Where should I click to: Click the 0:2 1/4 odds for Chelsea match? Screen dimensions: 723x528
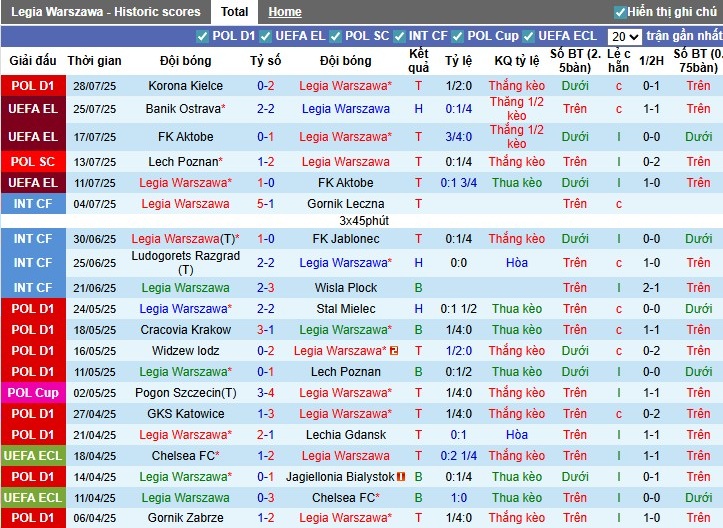tap(458, 456)
